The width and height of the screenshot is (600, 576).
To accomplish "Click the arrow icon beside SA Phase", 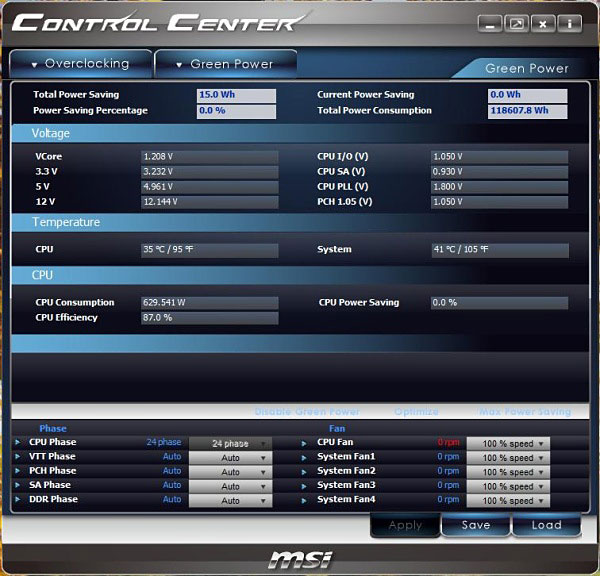I will click(18, 485).
